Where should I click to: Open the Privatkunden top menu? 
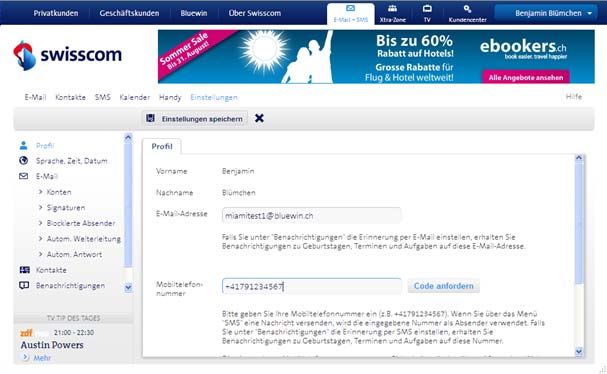click(x=56, y=13)
